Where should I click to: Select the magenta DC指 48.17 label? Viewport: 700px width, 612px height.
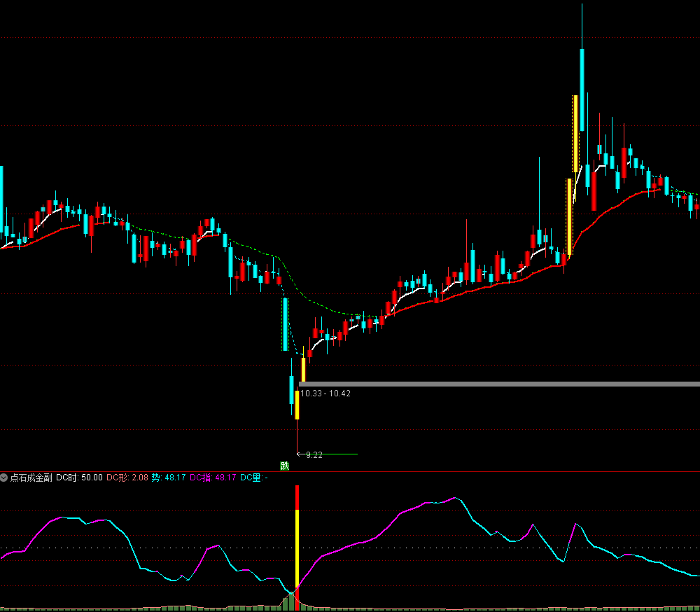[x=213, y=478]
